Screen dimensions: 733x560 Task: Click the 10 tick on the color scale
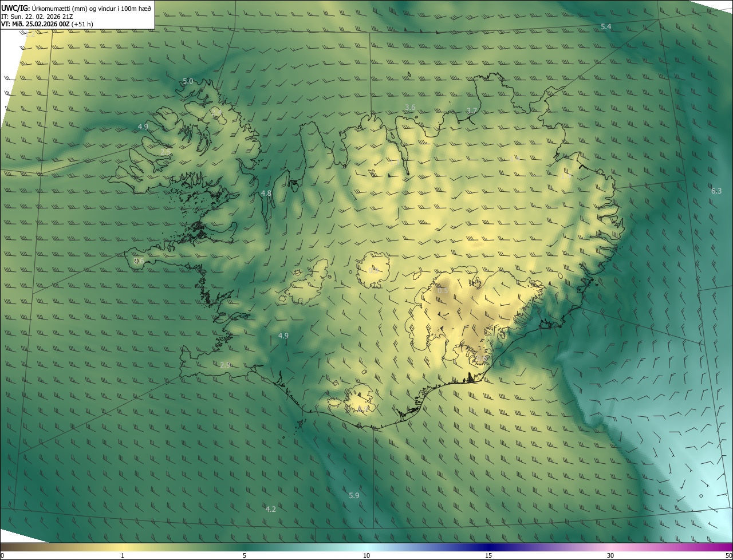coord(366,555)
